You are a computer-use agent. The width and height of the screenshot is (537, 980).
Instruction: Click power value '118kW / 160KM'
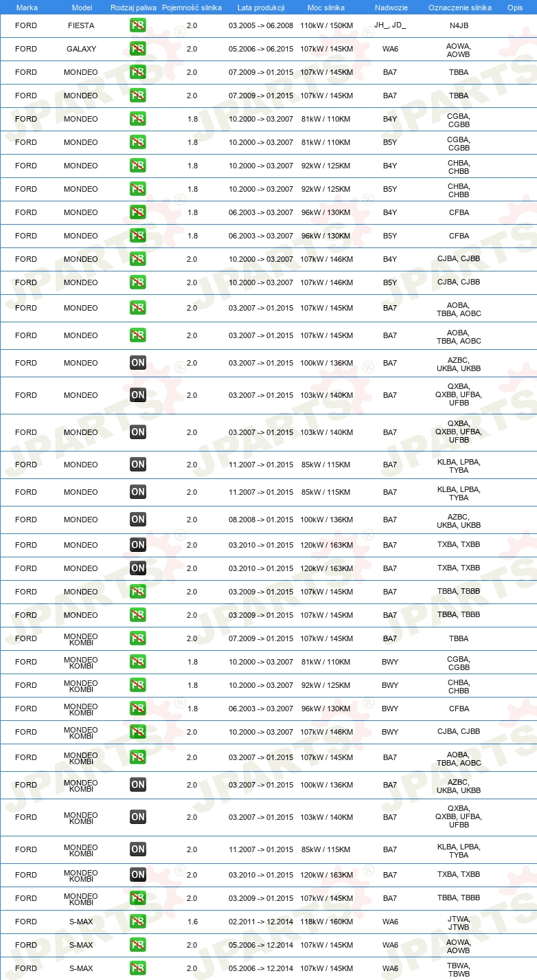[x=326, y=922]
